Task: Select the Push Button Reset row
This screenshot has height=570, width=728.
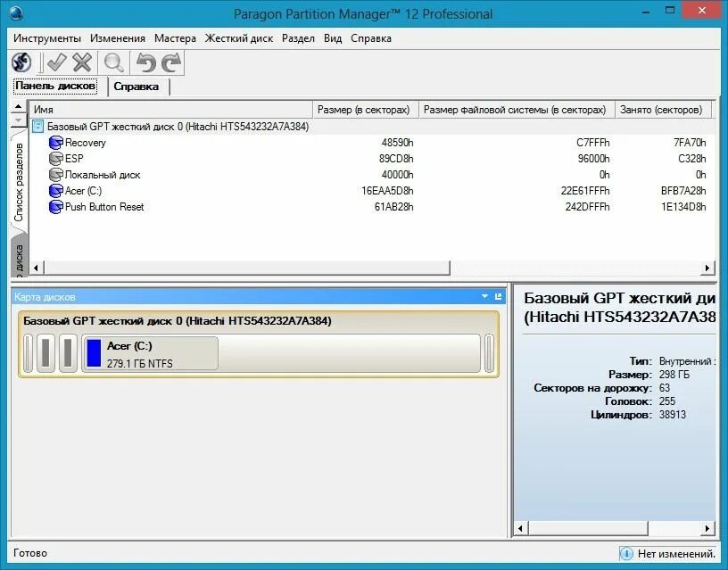Action: [371, 207]
